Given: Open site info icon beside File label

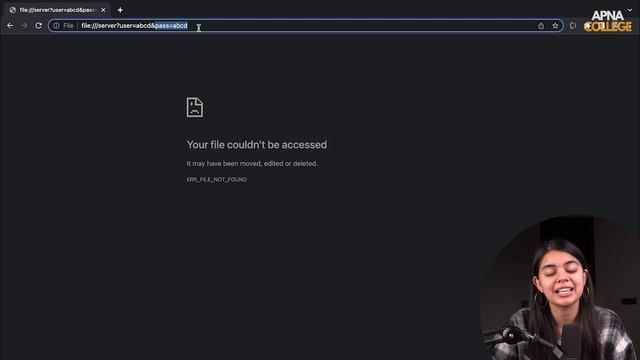Looking at the screenshot, I should 56,26.
